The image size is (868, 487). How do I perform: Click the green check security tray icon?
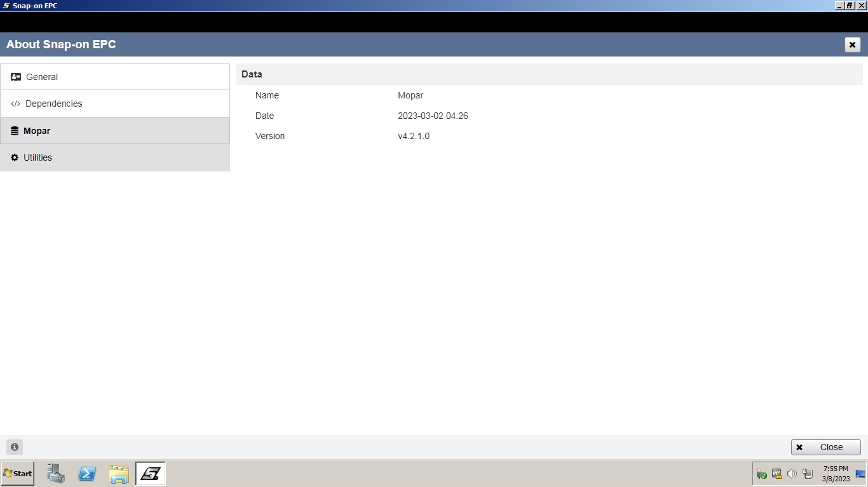point(761,474)
